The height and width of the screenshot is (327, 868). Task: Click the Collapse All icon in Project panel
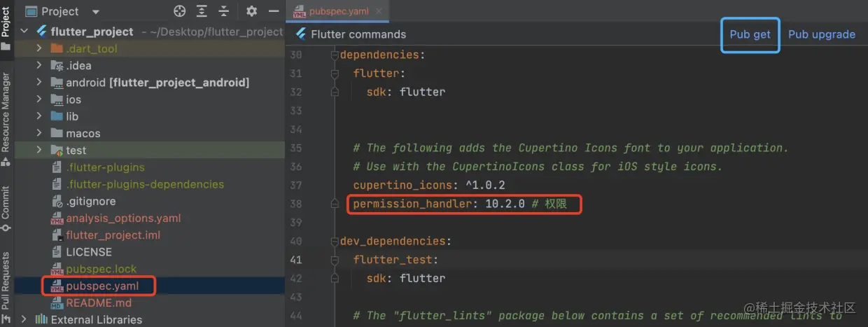224,11
